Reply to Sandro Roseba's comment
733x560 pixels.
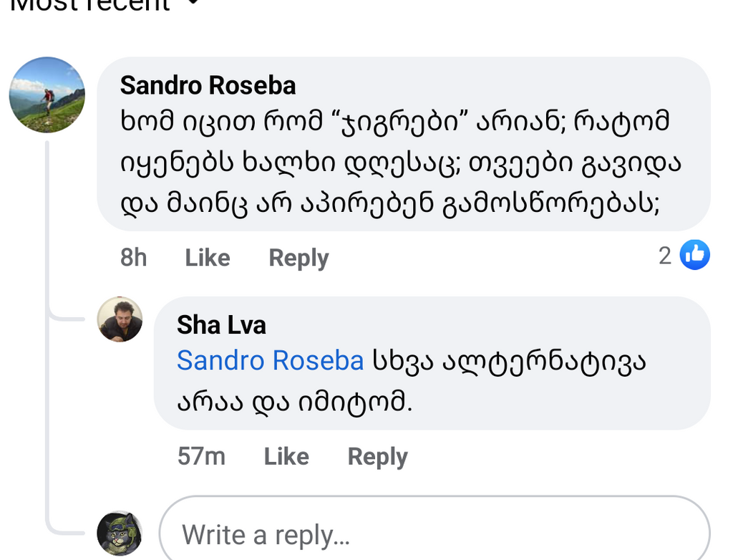298,257
